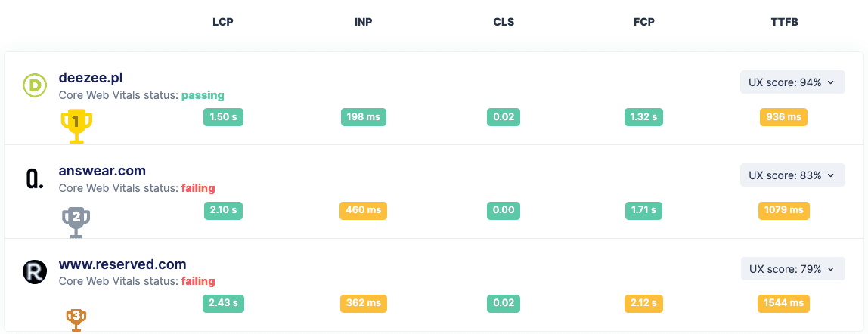868x334 pixels.
Task: Expand the UX score 79% dropdown
Action: point(792,269)
